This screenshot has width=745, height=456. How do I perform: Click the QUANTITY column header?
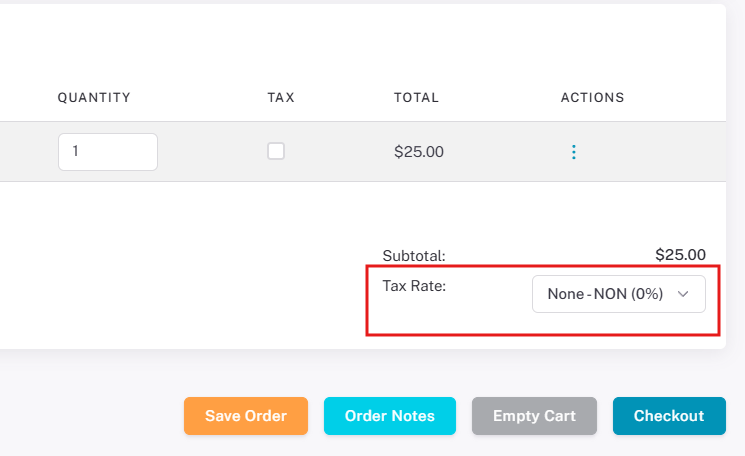(94, 97)
